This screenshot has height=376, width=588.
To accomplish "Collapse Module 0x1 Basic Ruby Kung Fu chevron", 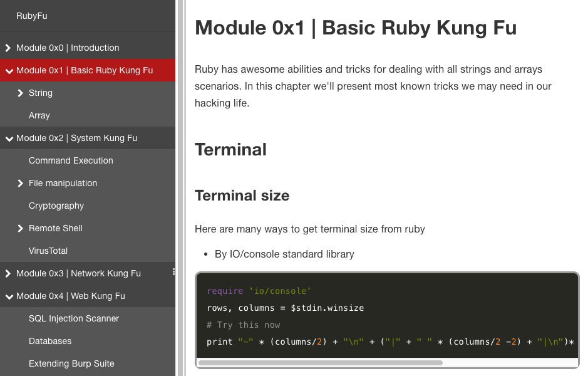I will point(9,71).
